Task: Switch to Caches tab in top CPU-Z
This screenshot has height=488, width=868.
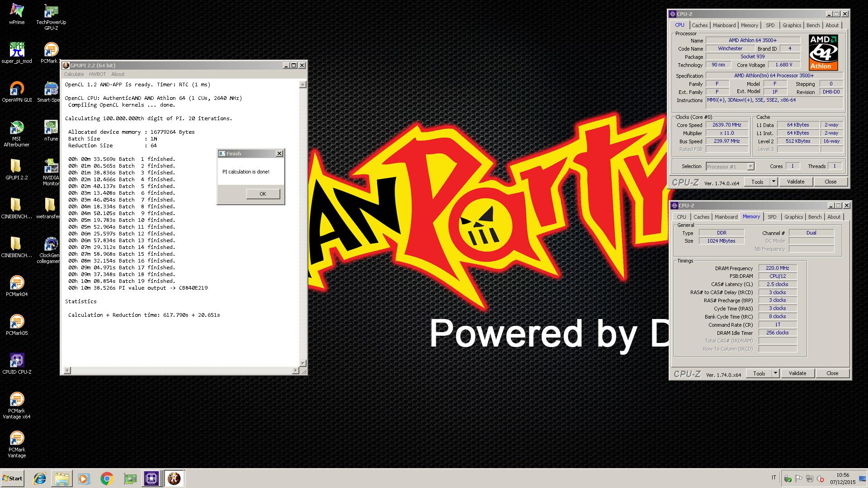Action: pyautogui.click(x=699, y=25)
